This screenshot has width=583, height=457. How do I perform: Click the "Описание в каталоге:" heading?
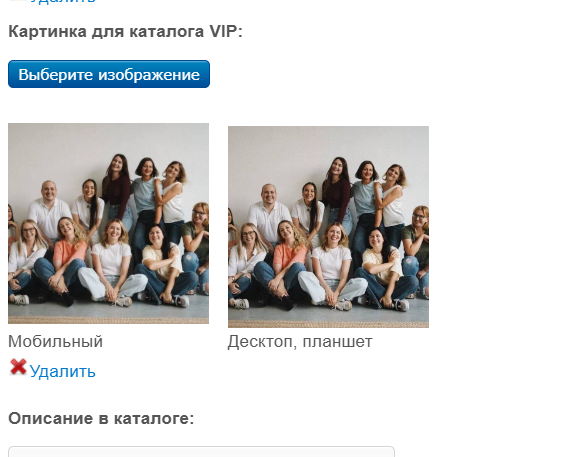(101, 418)
